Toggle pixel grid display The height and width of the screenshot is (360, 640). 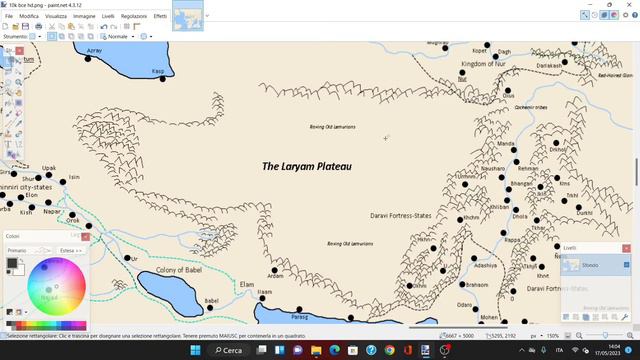pos(127,27)
